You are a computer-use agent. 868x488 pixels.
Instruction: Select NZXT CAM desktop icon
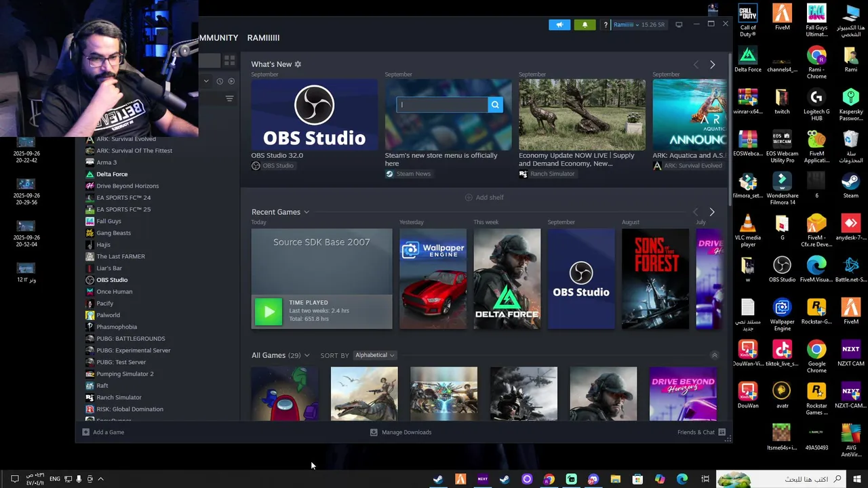(851, 353)
